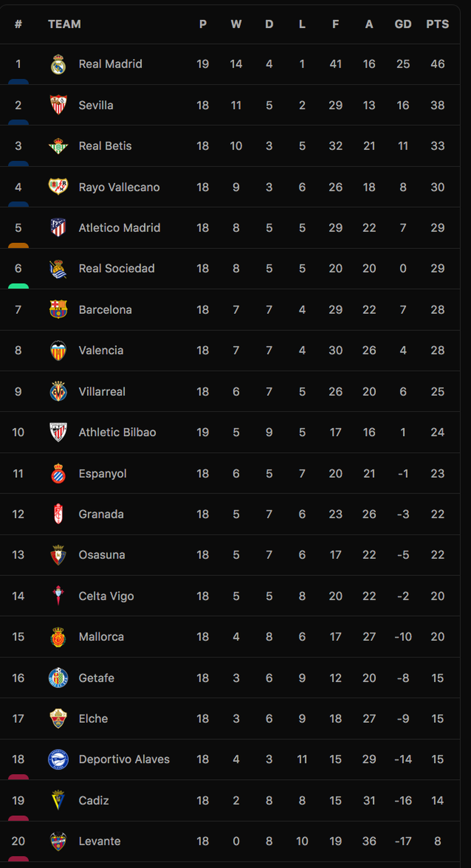Open the Valencia team link
Image resolution: width=471 pixels, height=868 pixels.
pos(101,350)
